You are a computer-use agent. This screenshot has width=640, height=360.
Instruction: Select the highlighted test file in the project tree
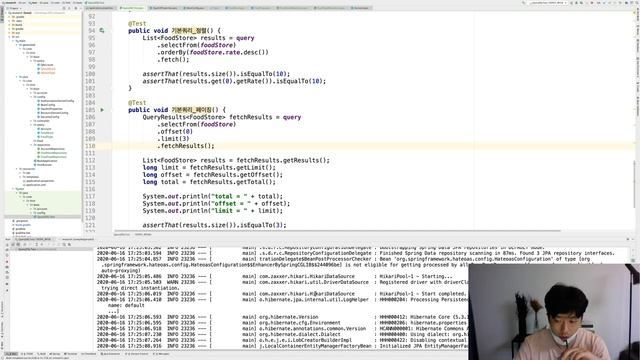pyautogui.click(x=45, y=217)
